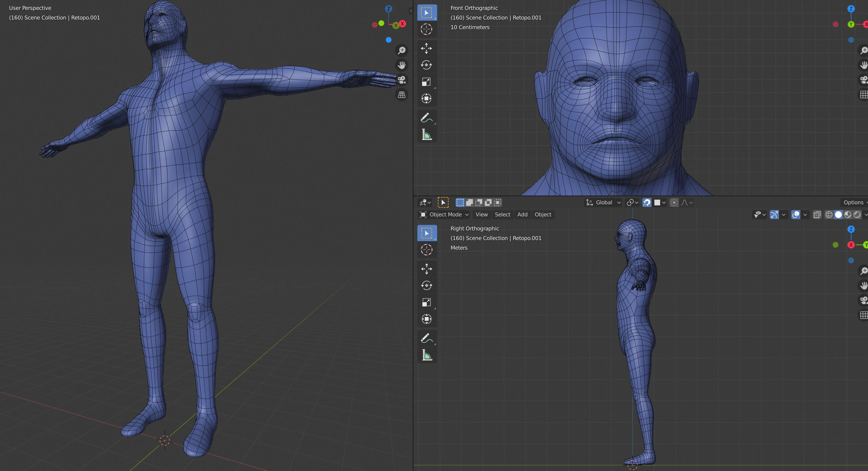Activate the Transform tool in Front Orthographic viewport
The width and height of the screenshot is (868, 471).
tap(427, 99)
